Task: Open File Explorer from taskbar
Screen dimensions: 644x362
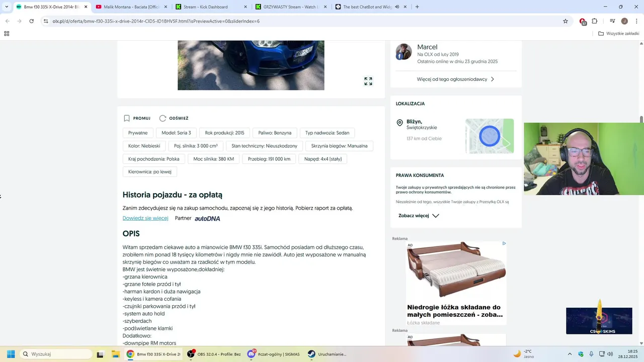Action: click(115, 354)
